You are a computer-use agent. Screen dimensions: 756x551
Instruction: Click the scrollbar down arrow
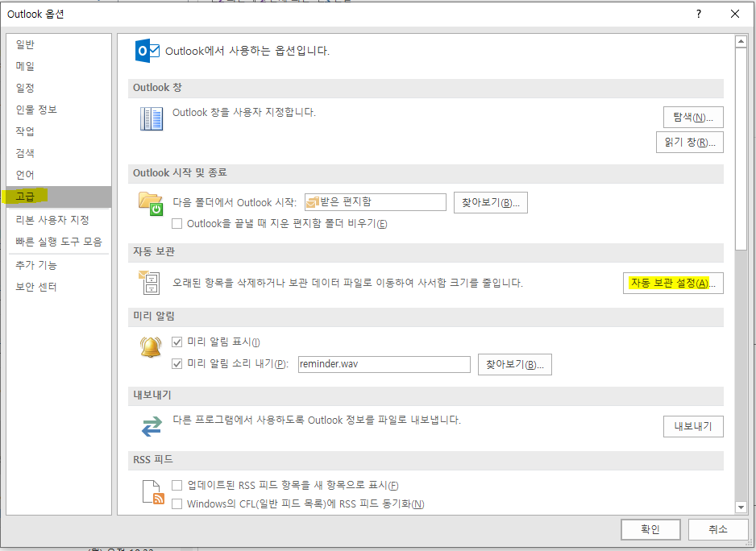point(741,507)
